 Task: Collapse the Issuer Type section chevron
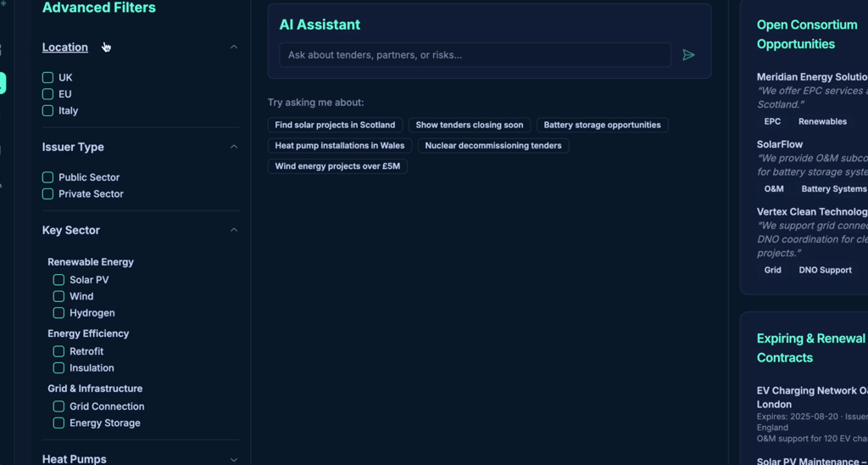pos(234,147)
